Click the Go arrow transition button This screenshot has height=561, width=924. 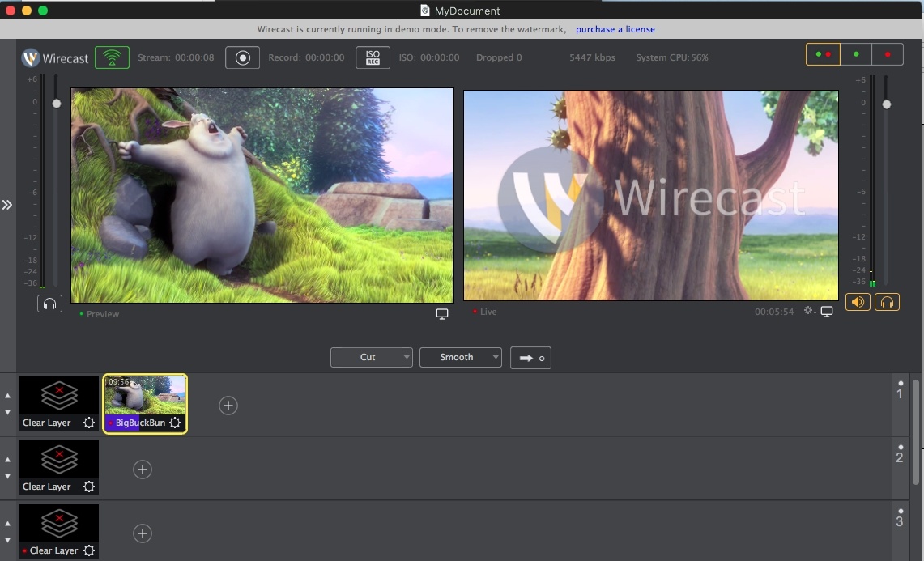coord(530,357)
